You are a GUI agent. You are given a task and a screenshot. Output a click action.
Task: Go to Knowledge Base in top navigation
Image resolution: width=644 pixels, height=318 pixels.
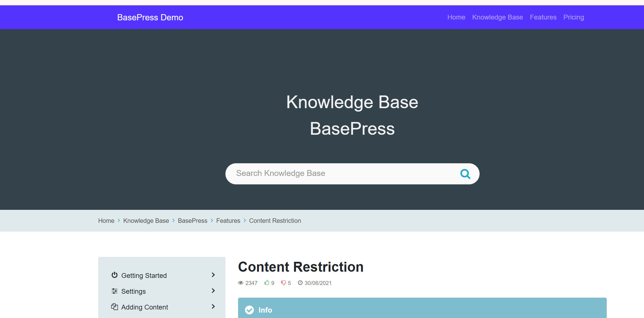pyautogui.click(x=497, y=17)
